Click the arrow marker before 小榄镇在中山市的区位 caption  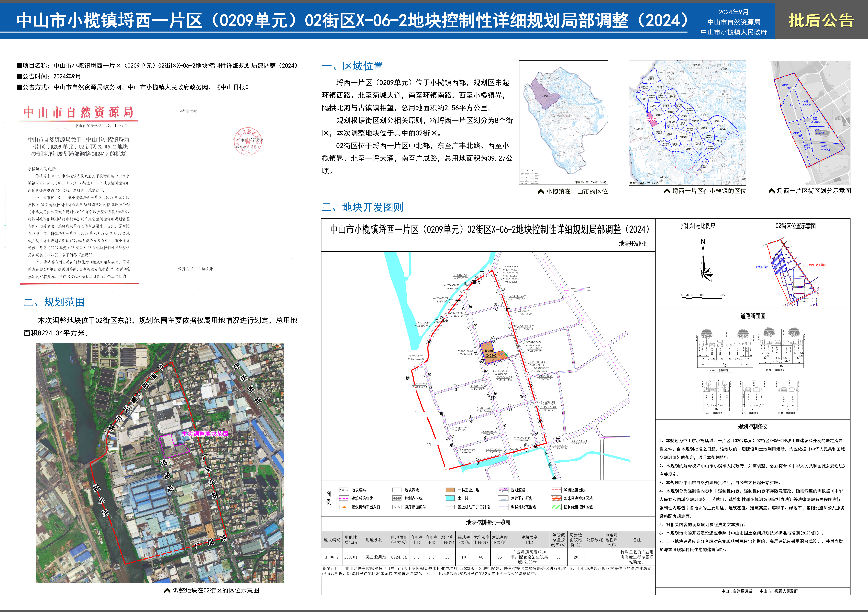click(x=541, y=192)
